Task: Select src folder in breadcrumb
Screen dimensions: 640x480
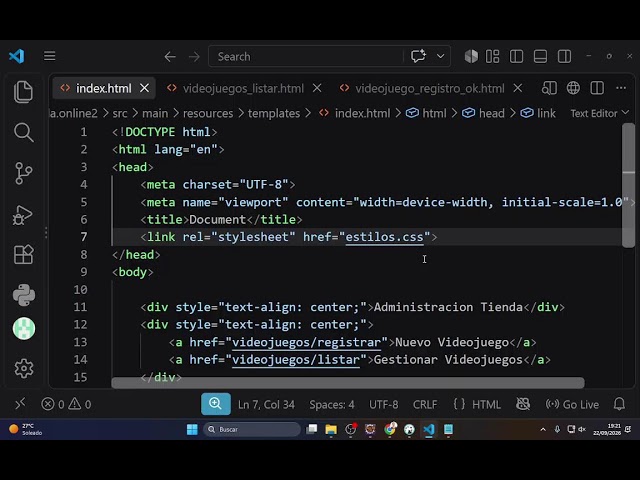Action: [x=120, y=113]
